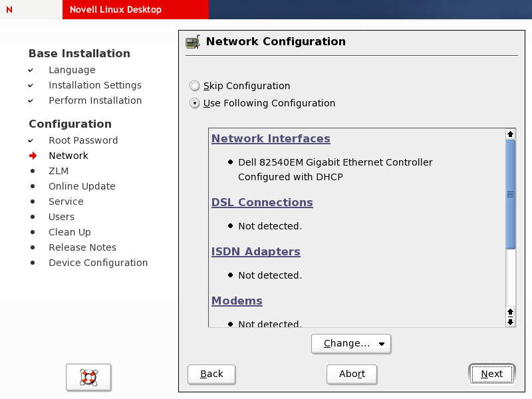Open the Network Interfaces link
The image size is (532, 399).
click(271, 139)
